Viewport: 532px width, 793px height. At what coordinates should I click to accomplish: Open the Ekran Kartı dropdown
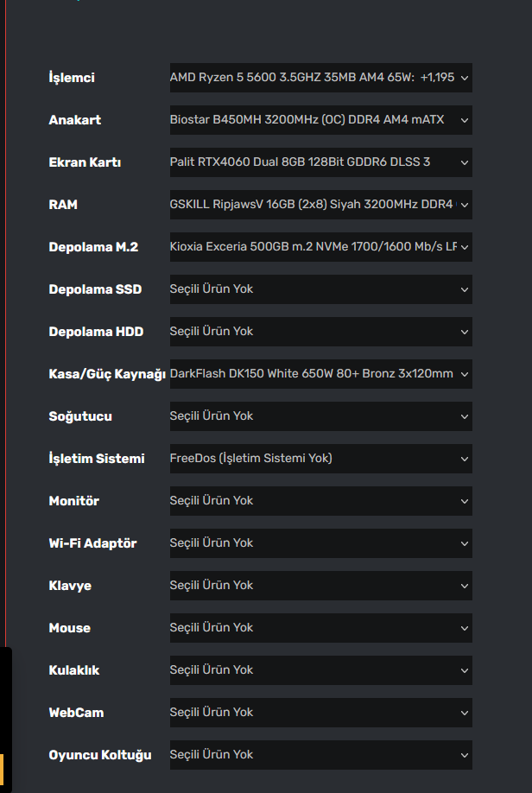click(x=320, y=162)
